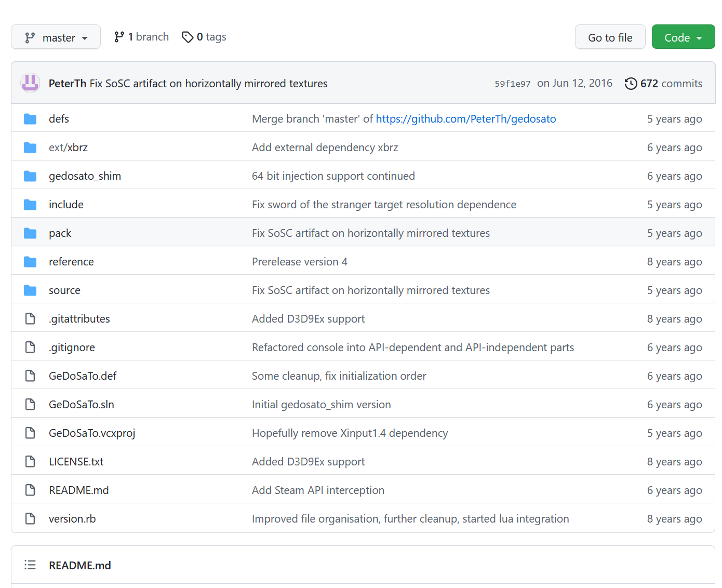Open the gedosato GitHub URL link

point(465,119)
